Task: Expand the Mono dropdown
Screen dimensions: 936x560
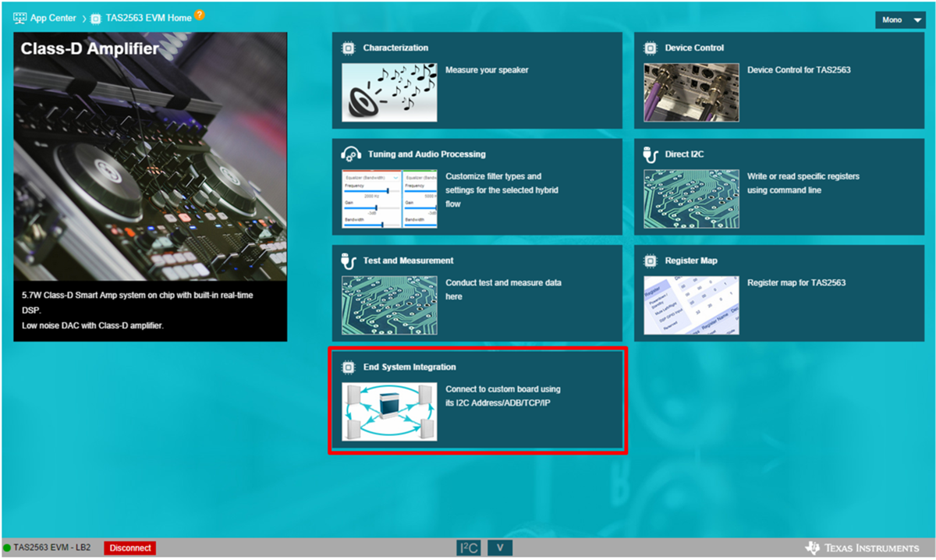Action: tap(901, 20)
